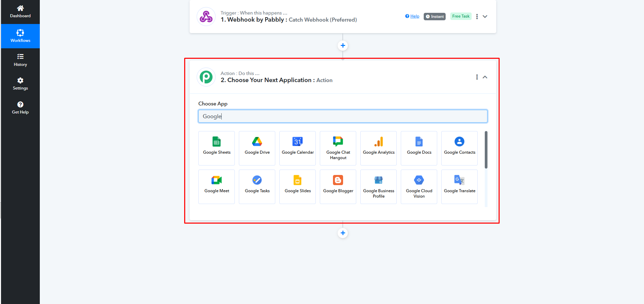The height and width of the screenshot is (304, 644).
Task: Go to Workflows in the sidebar
Action: click(x=20, y=36)
